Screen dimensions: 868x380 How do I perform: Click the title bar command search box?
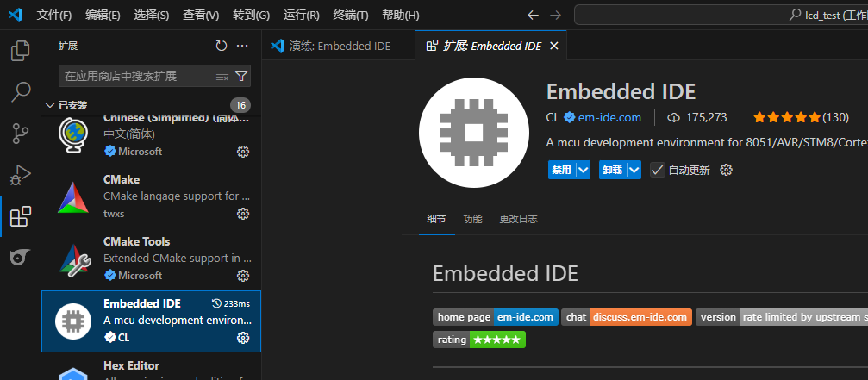coord(721,15)
